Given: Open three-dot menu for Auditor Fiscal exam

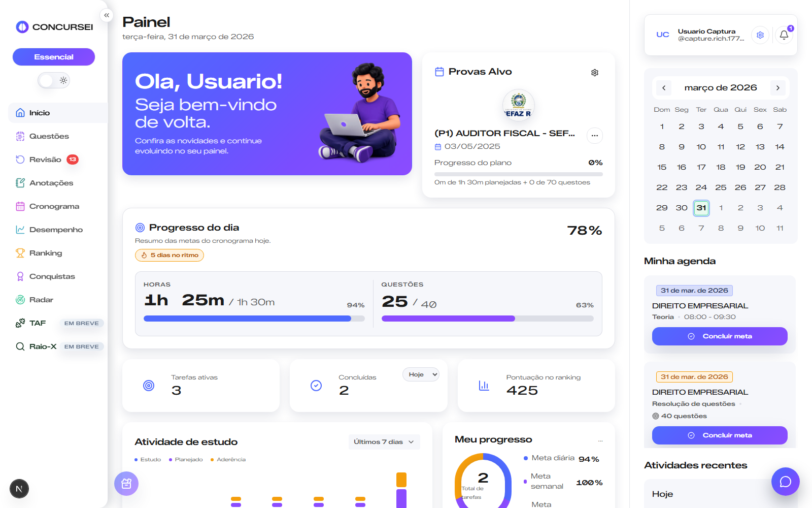Looking at the screenshot, I should pos(594,136).
